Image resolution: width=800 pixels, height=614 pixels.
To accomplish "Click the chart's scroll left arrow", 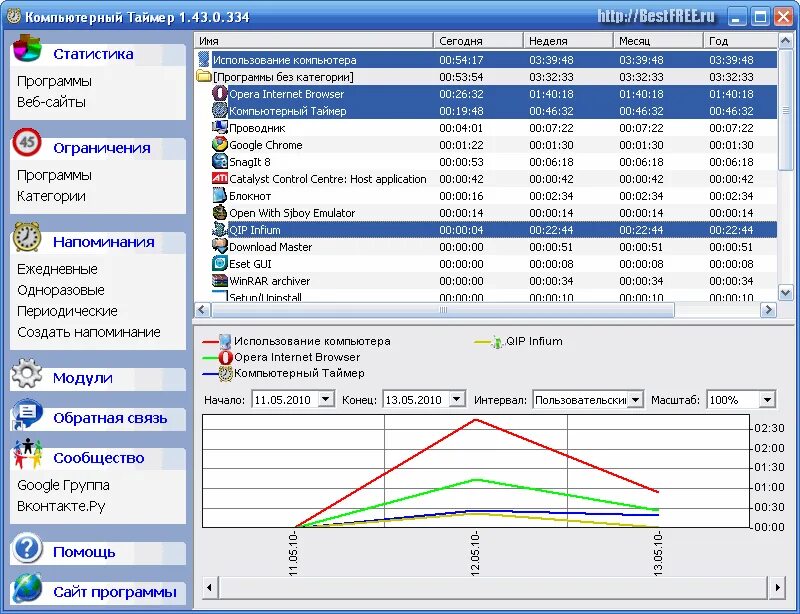I will [x=210, y=587].
